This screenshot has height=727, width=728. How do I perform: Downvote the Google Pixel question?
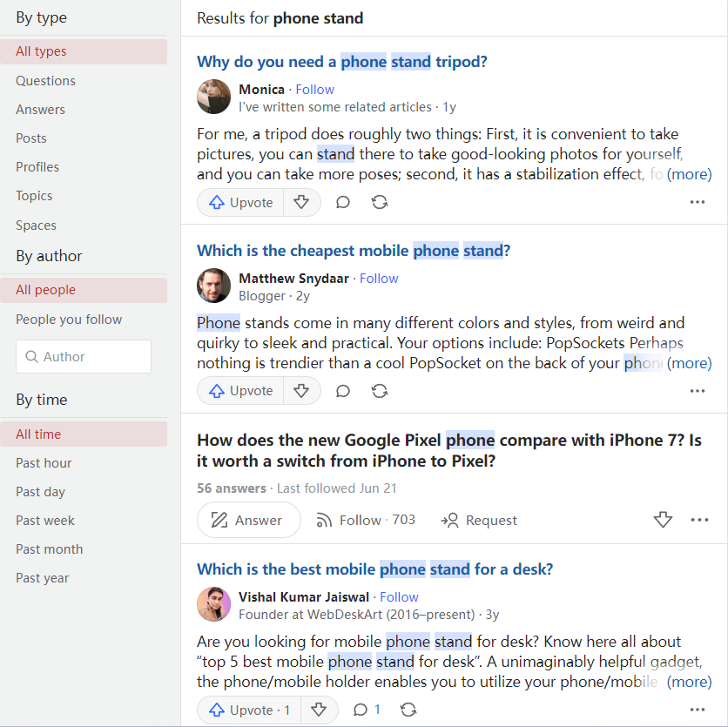663,520
